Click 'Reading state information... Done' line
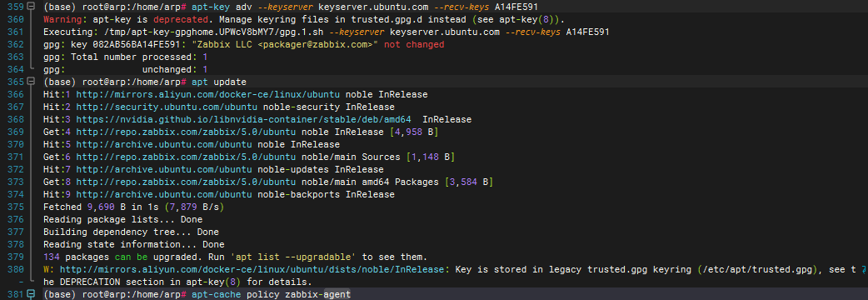Screen dimensions: 868x300 click(134, 245)
